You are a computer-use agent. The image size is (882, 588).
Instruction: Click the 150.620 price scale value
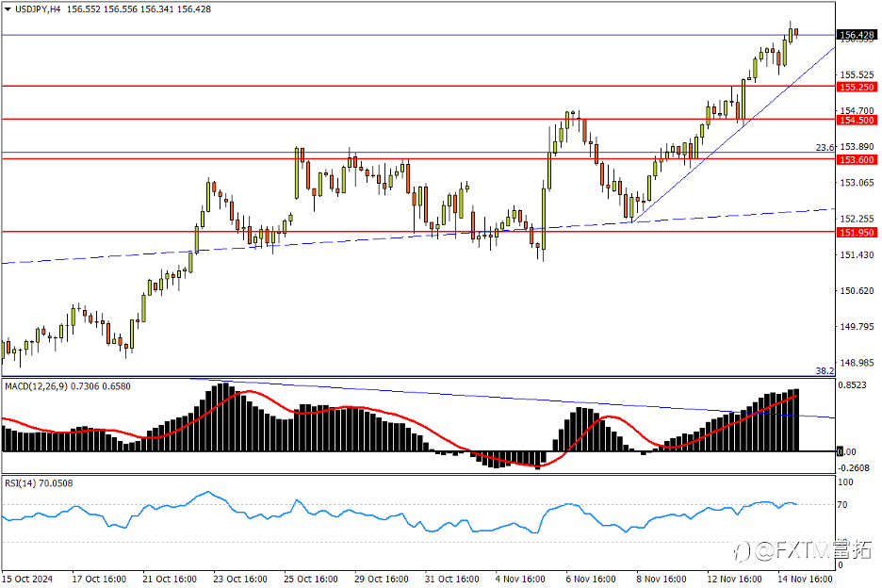857,291
